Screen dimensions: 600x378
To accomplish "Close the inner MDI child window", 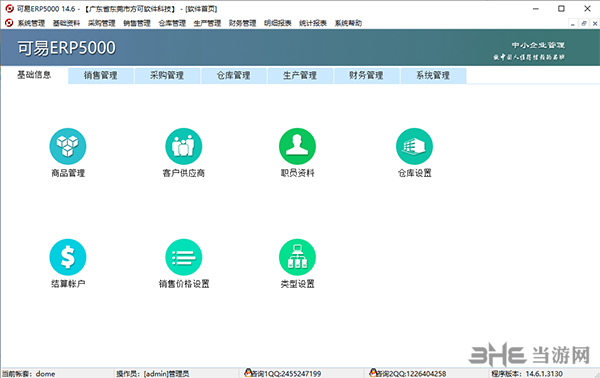I will [x=595, y=23].
